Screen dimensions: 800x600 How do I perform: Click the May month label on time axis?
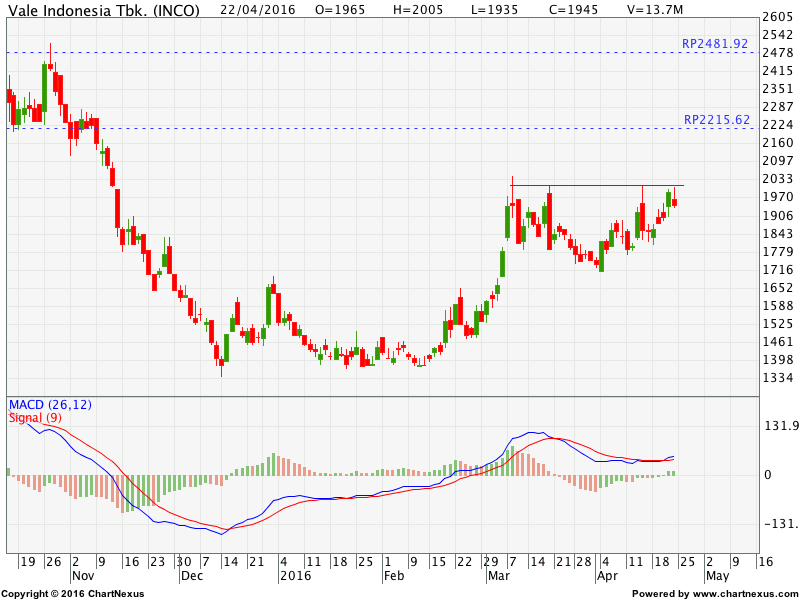pos(717,576)
